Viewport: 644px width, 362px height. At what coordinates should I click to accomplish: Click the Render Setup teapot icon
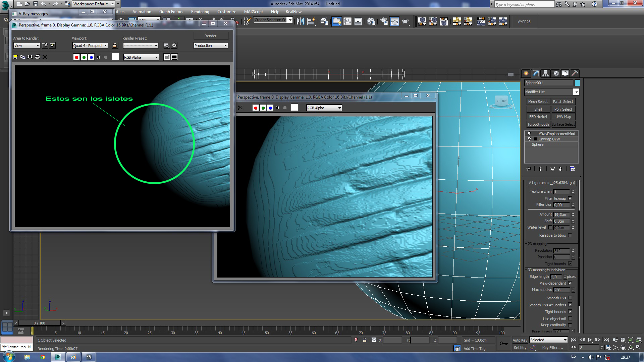(x=383, y=22)
